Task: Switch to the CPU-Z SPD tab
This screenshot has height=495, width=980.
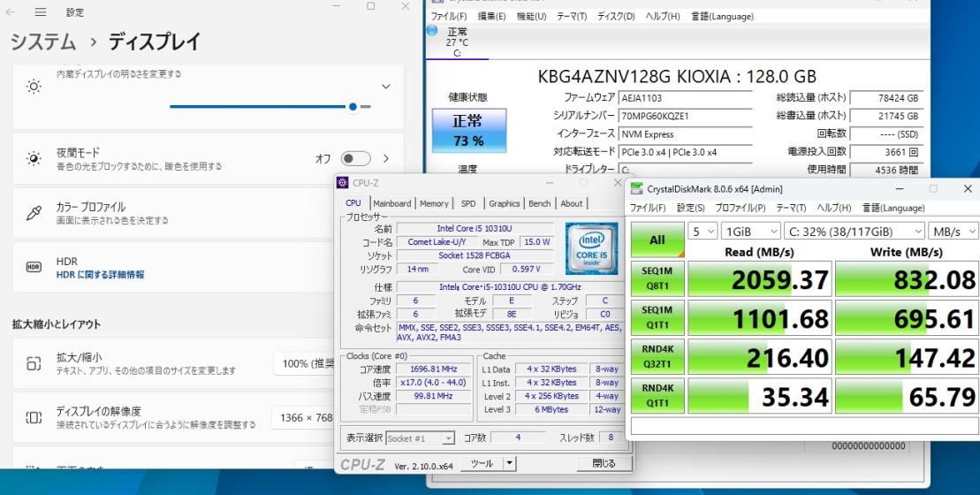Action: click(468, 203)
